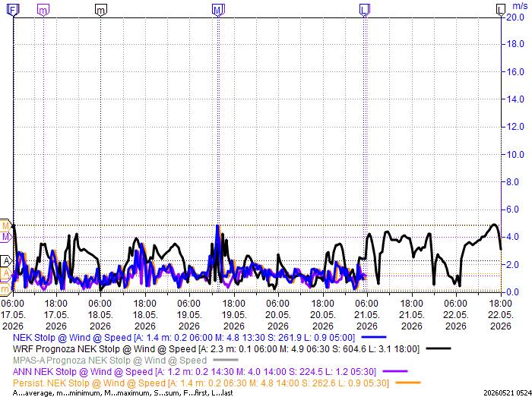The height and width of the screenshot is (397, 532).
Task: Click the purple legend line swatch for ANN NEK Stolp
Action: [x=395, y=372]
